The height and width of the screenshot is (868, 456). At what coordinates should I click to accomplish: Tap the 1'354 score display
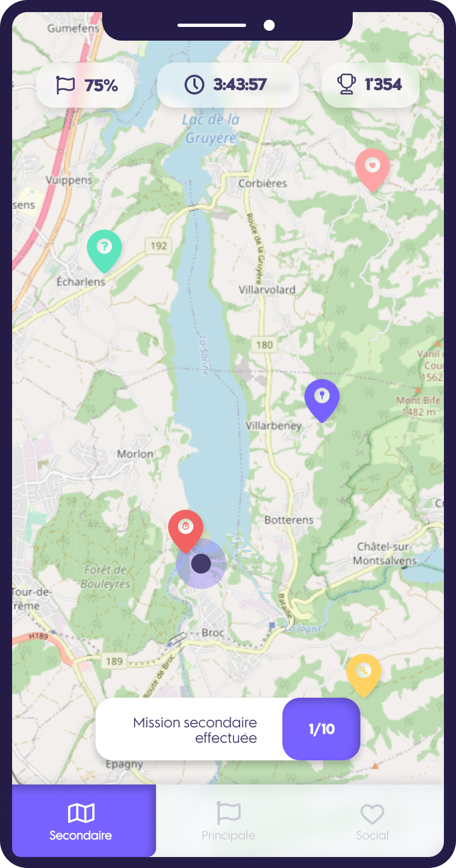383,84
